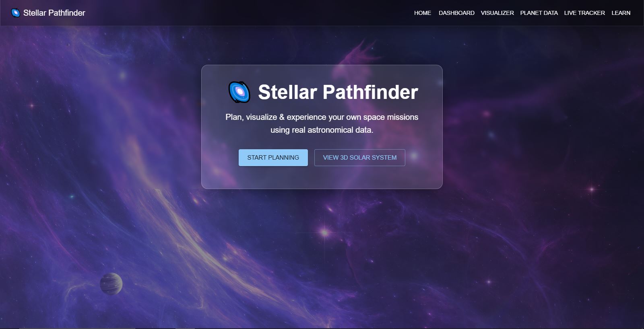Click the small pink star left of hero card
Viewport: 644px width, 329px height.
(32, 106)
